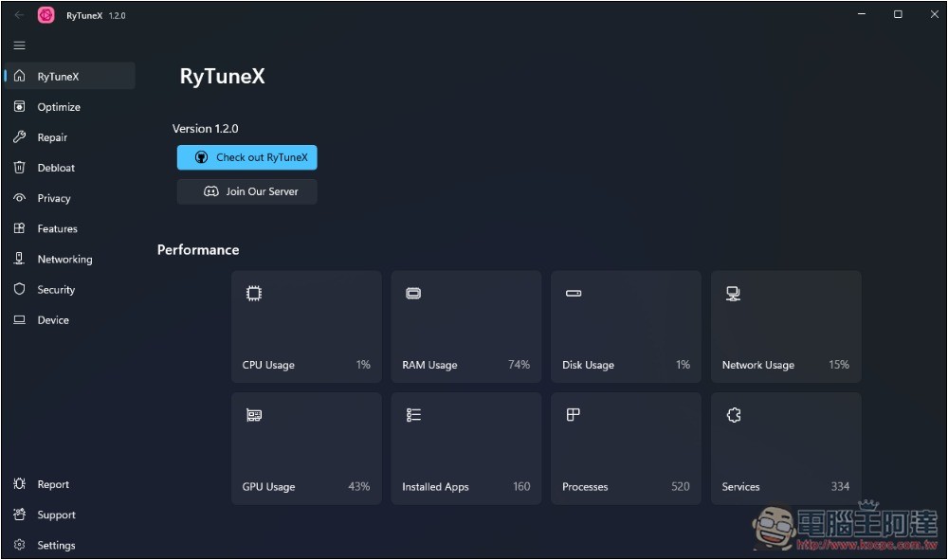Viewport: 948px width, 560px height.
Task: Open the Optimize page
Action: [x=69, y=107]
